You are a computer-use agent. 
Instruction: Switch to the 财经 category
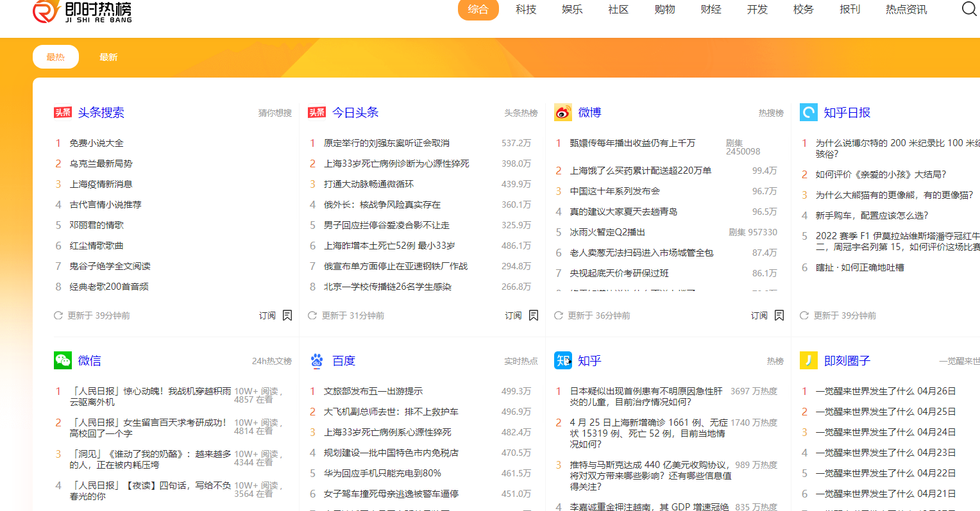(711, 9)
